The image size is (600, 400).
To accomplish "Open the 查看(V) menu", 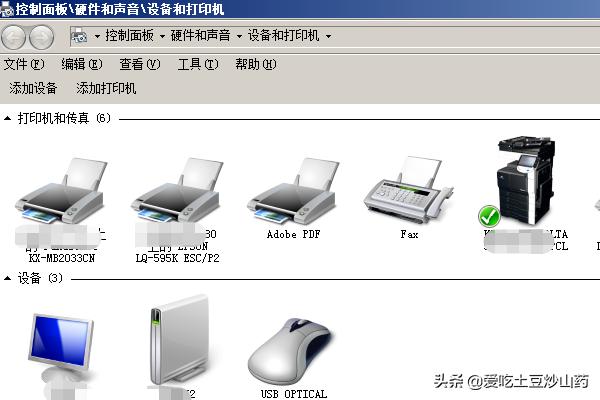I will (140, 64).
